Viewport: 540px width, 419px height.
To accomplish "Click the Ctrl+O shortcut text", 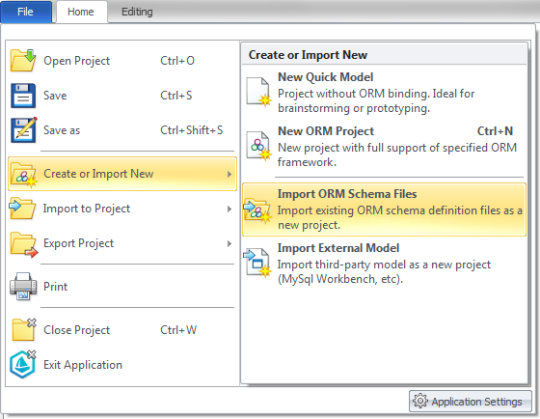I will pos(177,61).
